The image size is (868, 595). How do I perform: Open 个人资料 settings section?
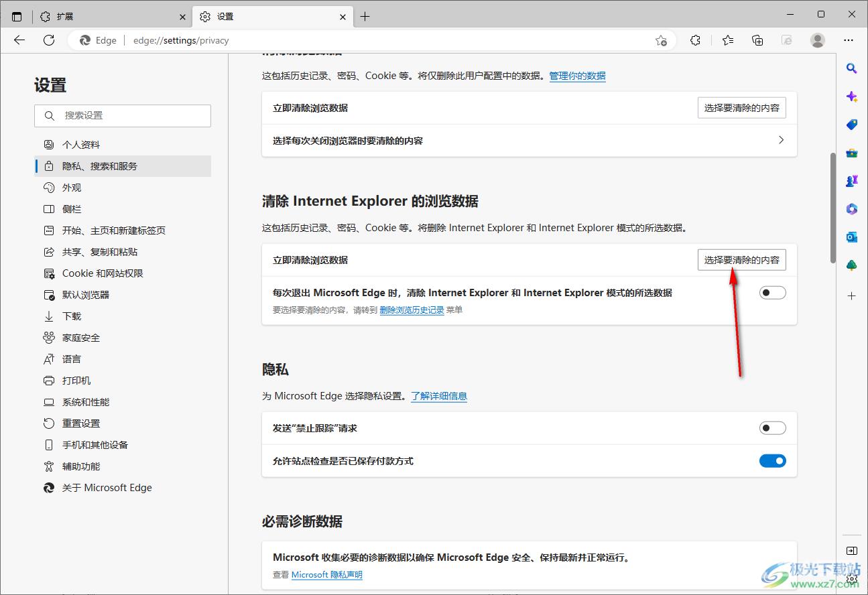point(123,145)
